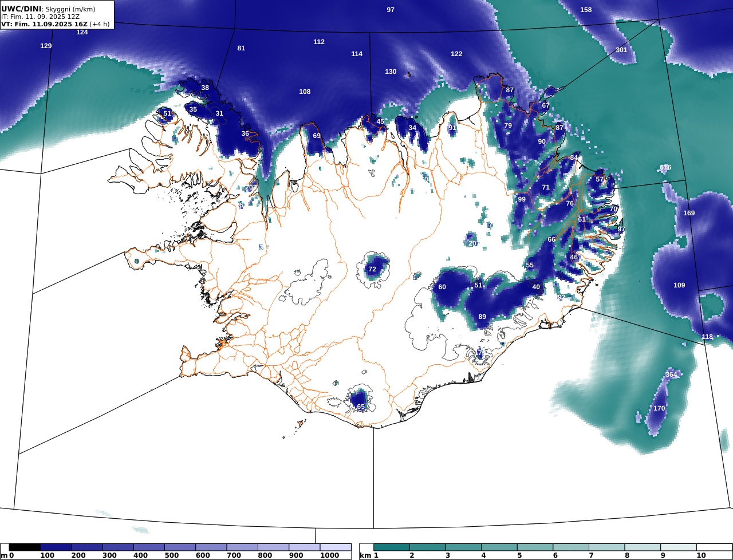Click the visibility value 122 on the map

click(x=456, y=54)
